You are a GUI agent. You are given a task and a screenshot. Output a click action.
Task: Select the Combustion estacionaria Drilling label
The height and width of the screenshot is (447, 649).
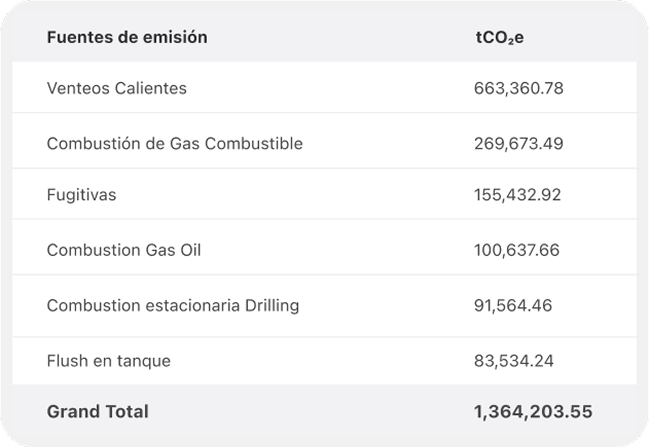point(173,305)
